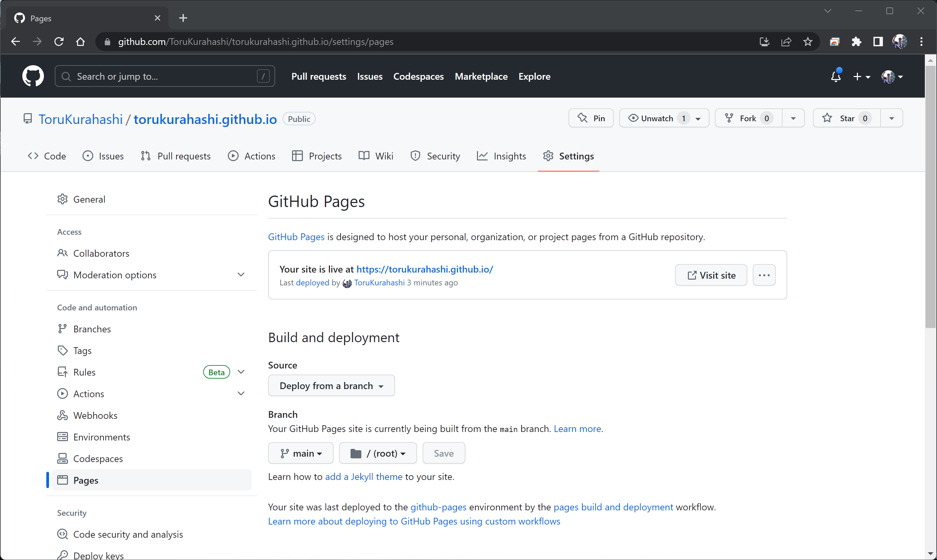The image size is (937, 560).
Task: Go to browser home with the house icon
Action: (x=80, y=42)
